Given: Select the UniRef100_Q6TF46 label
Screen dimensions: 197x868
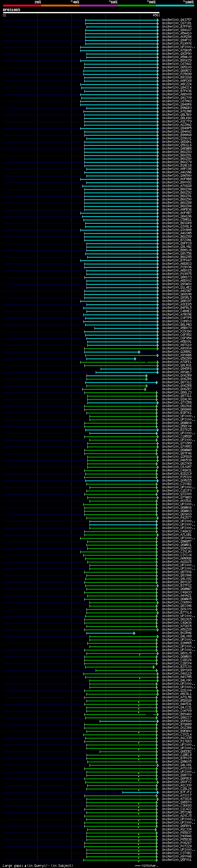Looking at the screenshot, I should [177, 453].
